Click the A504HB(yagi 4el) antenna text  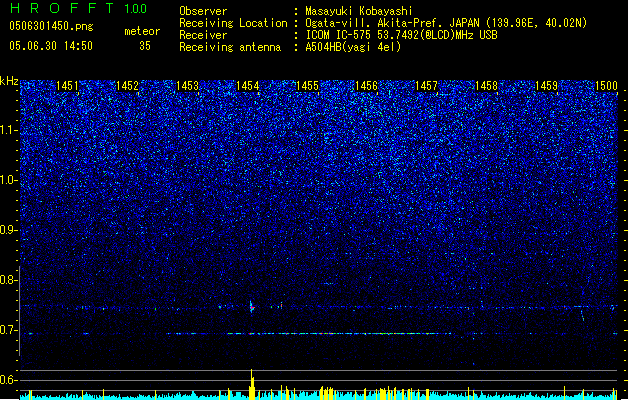(353, 47)
